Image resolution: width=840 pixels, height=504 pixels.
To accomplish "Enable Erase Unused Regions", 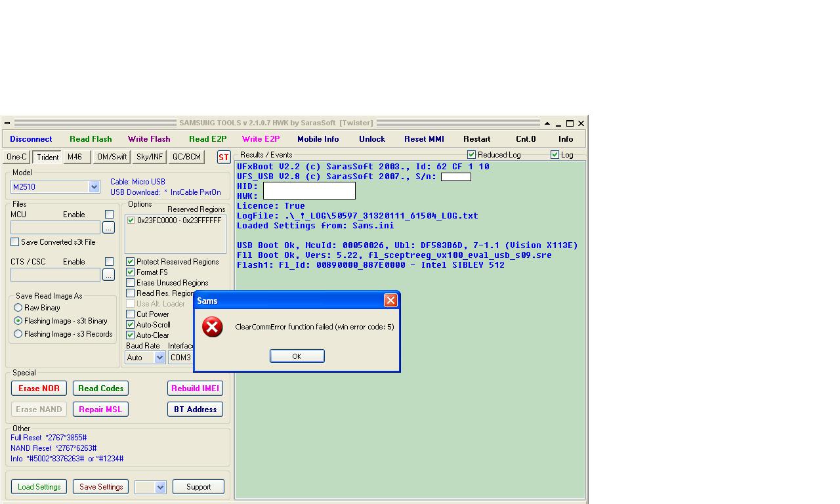I will click(130, 283).
